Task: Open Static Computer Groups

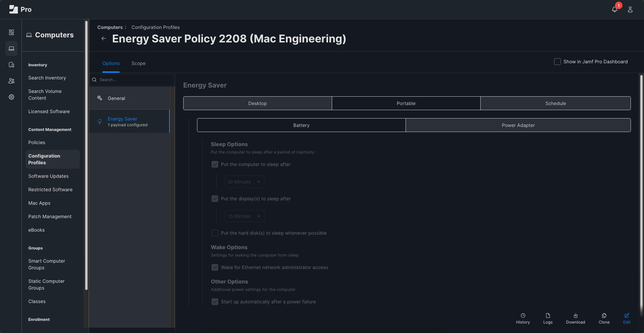Action: (x=46, y=285)
